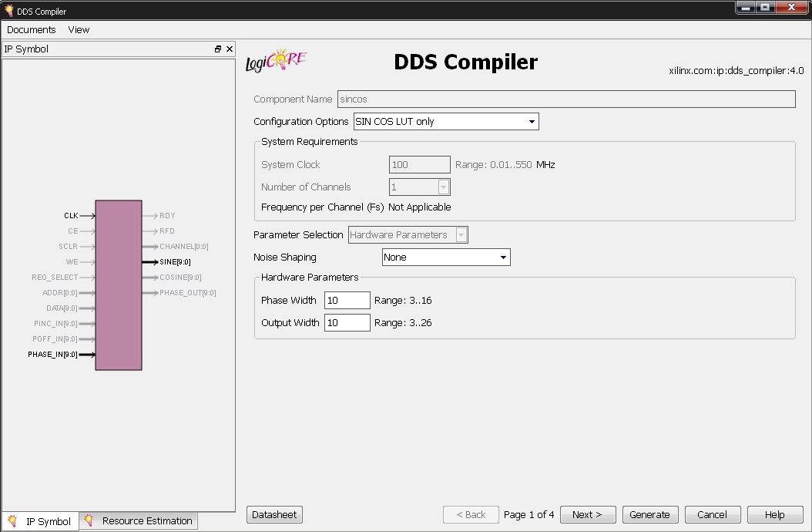Click the purple IP symbol block
812x532 pixels.
coord(118,285)
